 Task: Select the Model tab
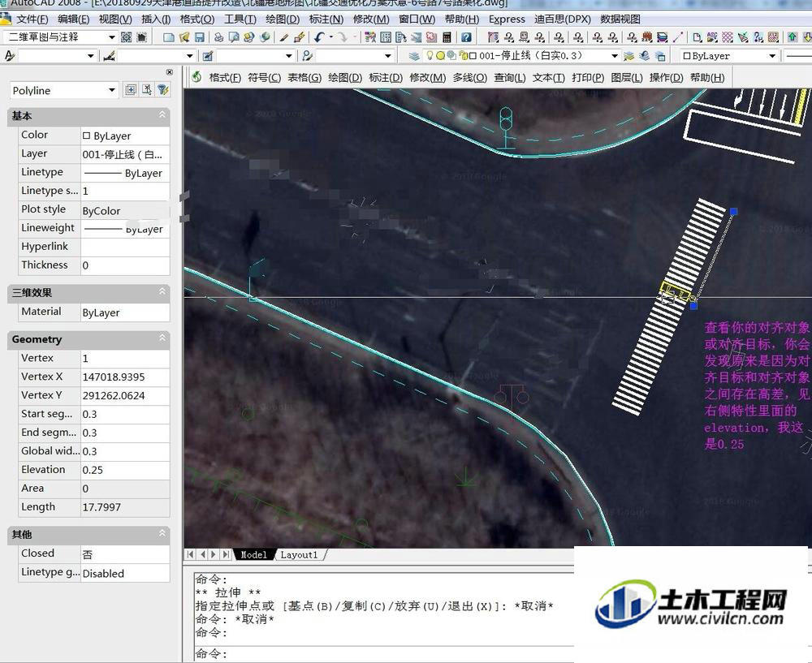click(x=253, y=555)
